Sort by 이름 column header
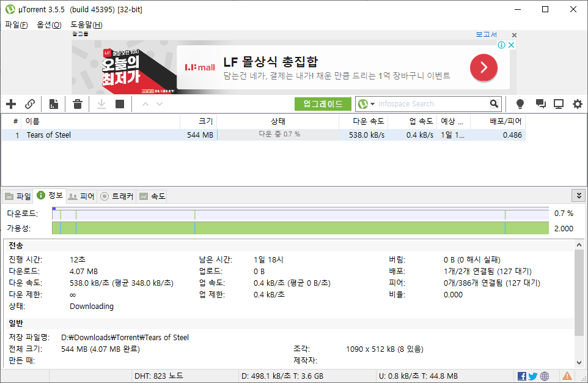Viewport: 588px width, 383px height. [x=101, y=121]
